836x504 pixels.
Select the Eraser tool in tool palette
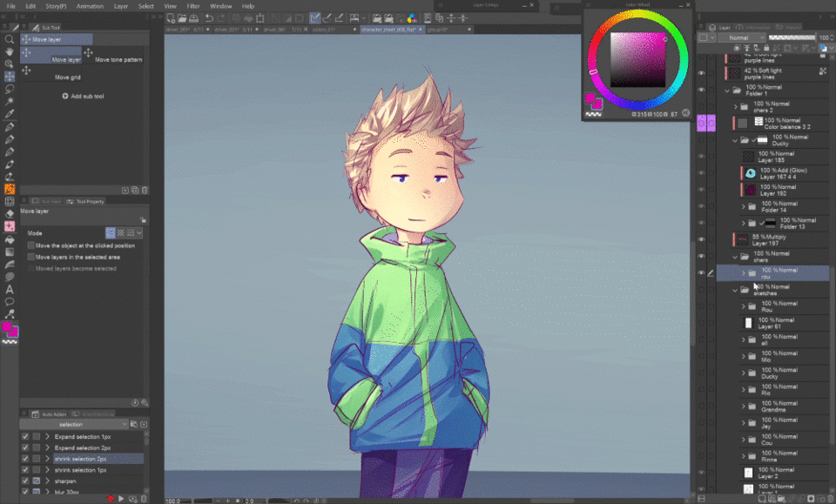point(9,214)
